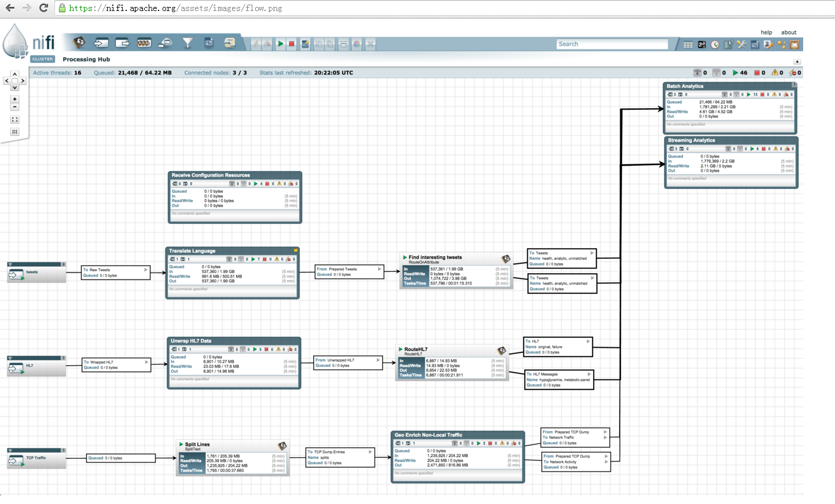The width and height of the screenshot is (835, 504).
Task: Select the Split Lines processor
Action: [233, 458]
